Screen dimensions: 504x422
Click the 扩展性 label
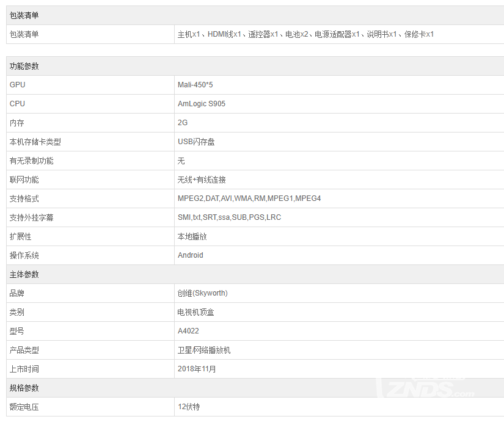coord(21,236)
